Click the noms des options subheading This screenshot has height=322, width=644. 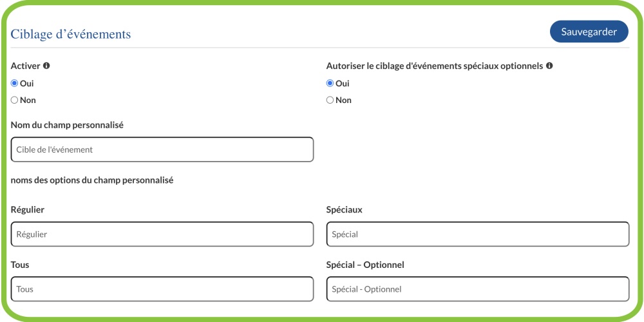(92, 180)
